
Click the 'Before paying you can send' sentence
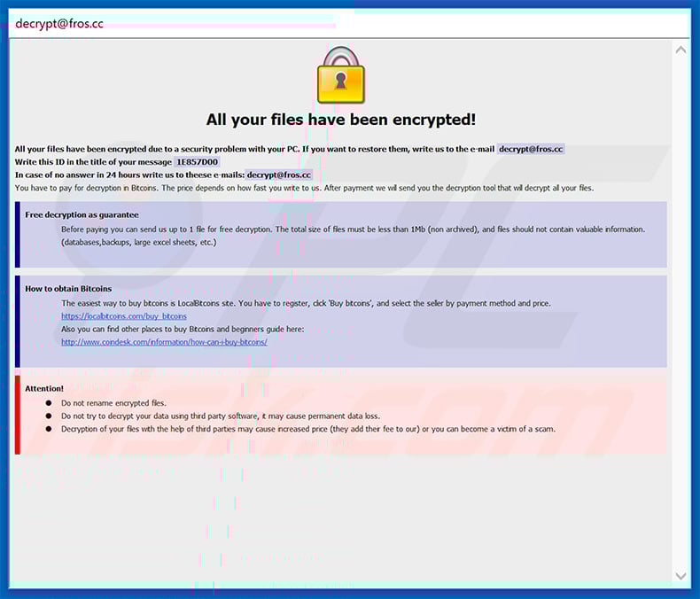point(354,229)
